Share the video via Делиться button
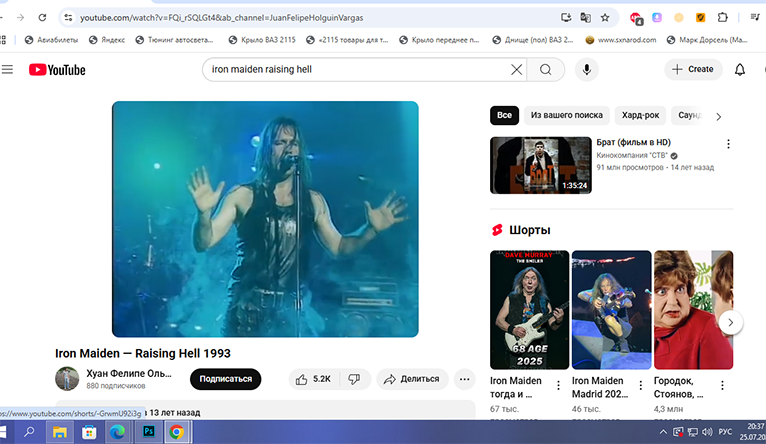This screenshot has height=444, width=766. (411, 379)
